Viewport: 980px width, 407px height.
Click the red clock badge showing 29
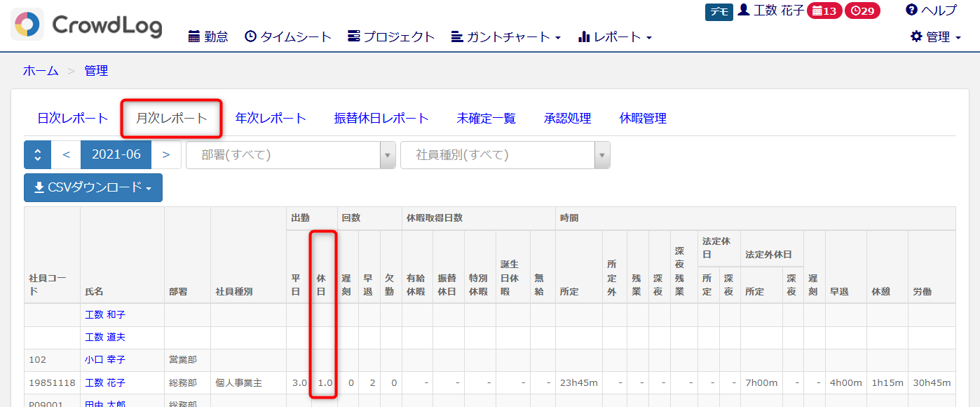[862, 11]
